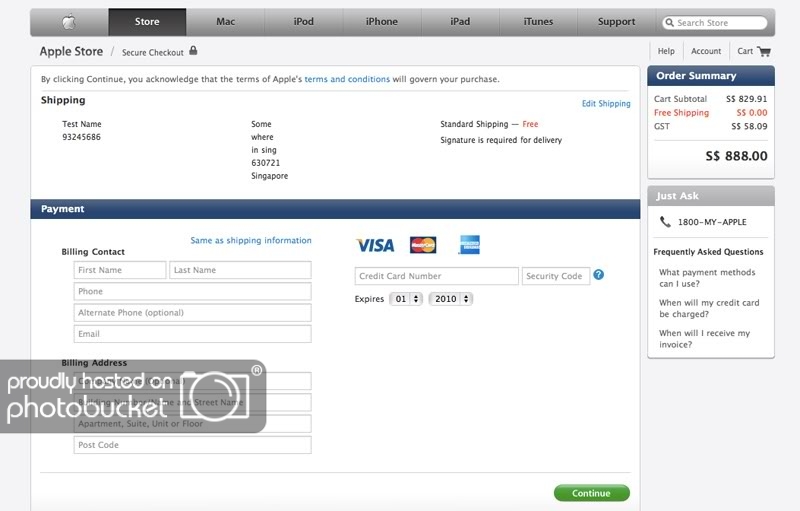Click the Security Code field
This screenshot has height=511, width=800.
pos(556,276)
